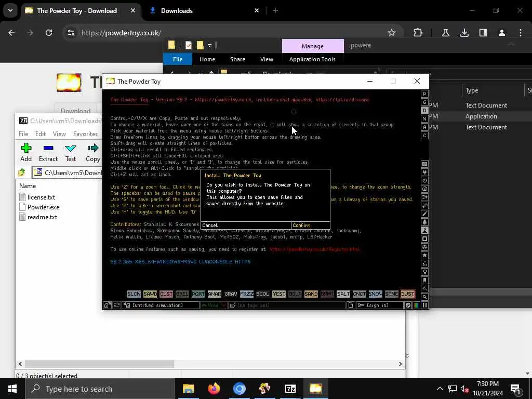The image size is (532, 399).
Task: Open the Gases element menu icon
Action: pos(424,214)
